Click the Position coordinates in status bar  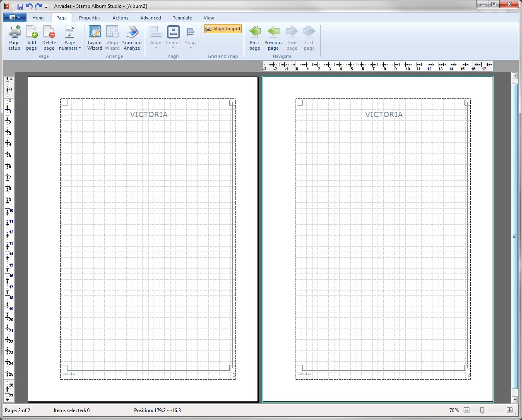pos(157,410)
